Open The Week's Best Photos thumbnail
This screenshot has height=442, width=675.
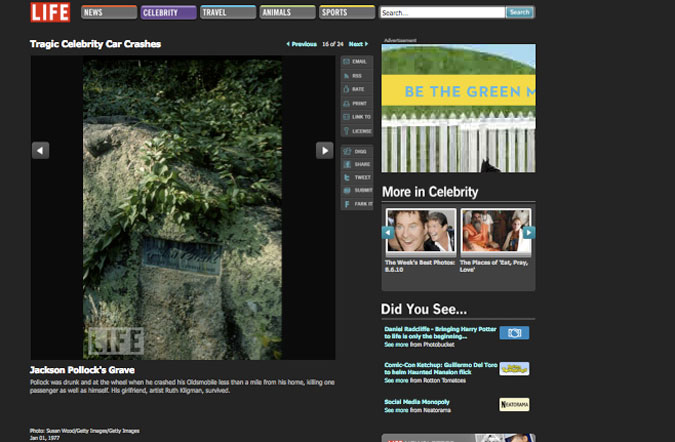419,231
